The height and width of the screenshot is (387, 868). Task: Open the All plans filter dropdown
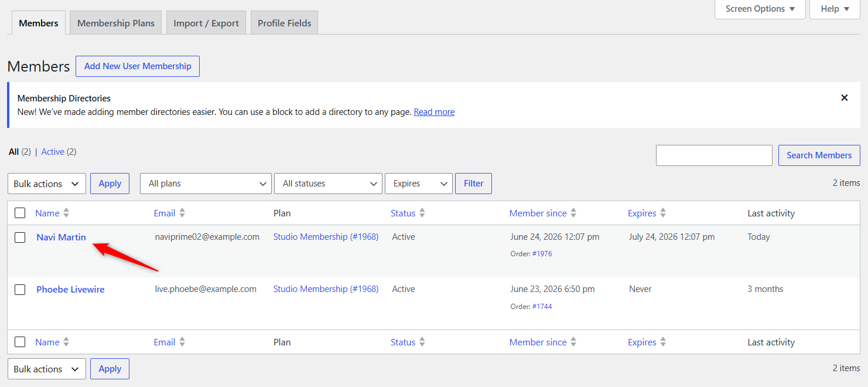click(x=206, y=184)
